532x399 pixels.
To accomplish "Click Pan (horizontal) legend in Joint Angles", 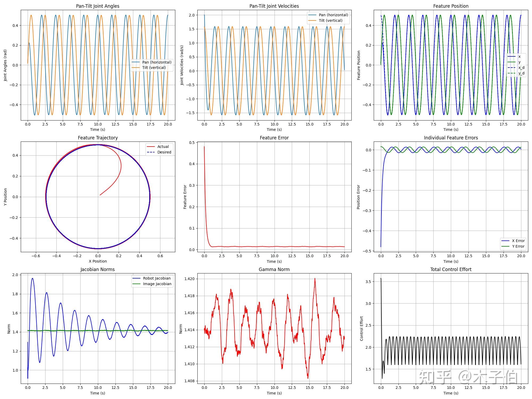I will coord(157,62).
